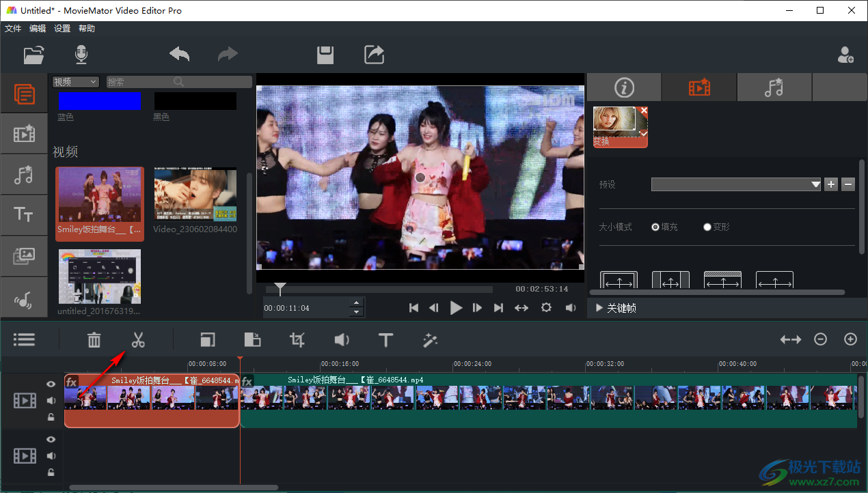Zoom in the timeline
868x493 pixels.
[850, 339]
